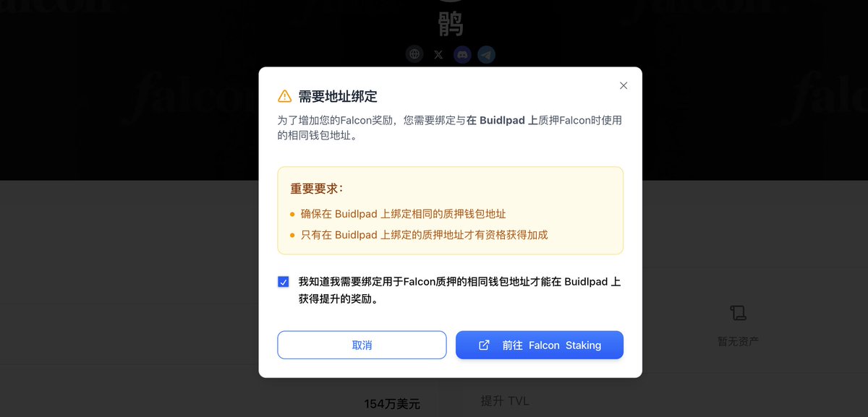
Task: Select the 暂无资产 label
Action: [x=738, y=341]
